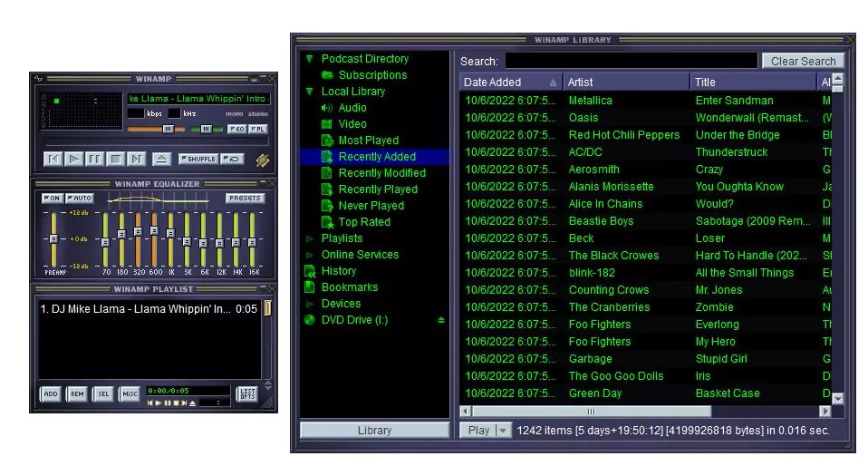Click the Top Rated star icon
The image size is (868, 466).
(327, 222)
